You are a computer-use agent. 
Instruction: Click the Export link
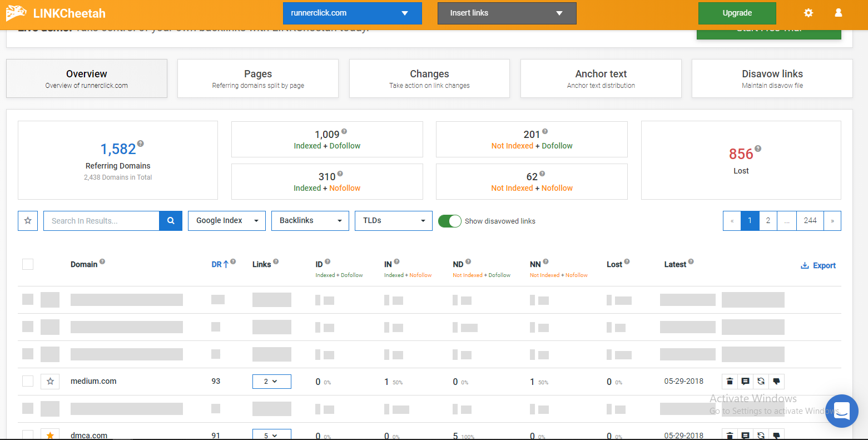pos(818,265)
